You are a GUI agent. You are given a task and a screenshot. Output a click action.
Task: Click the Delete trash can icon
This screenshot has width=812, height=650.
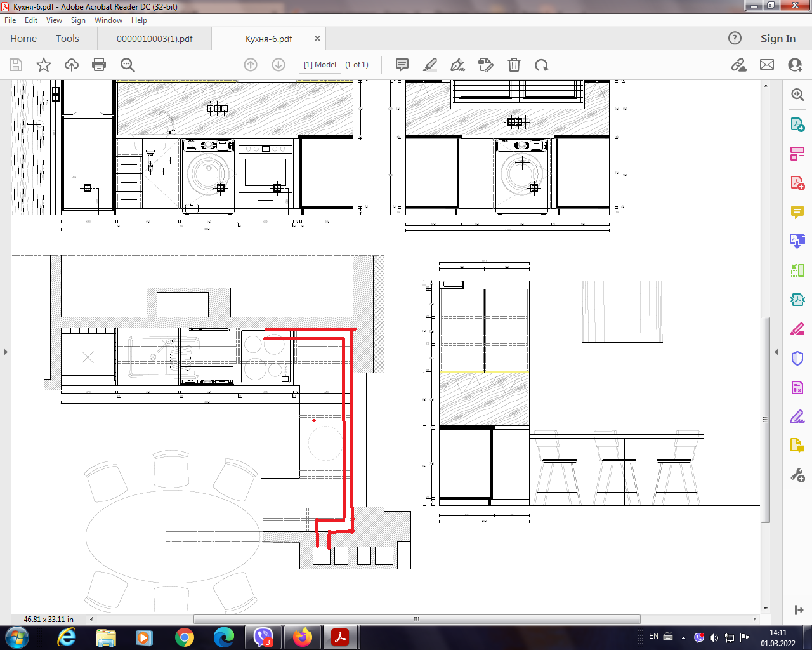(x=514, y=65)
